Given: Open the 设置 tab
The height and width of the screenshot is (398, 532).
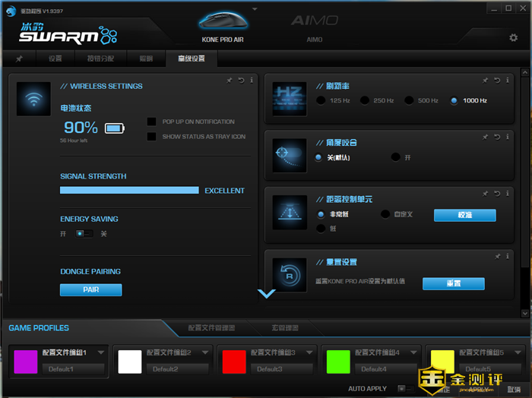Looking at the screenshot, I should [x=55, y=58].
